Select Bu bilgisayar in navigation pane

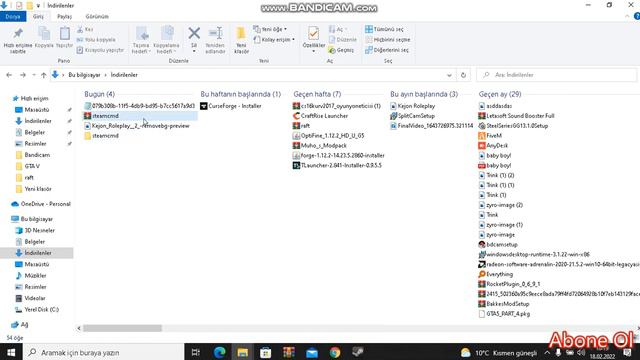tap(37, 219)
